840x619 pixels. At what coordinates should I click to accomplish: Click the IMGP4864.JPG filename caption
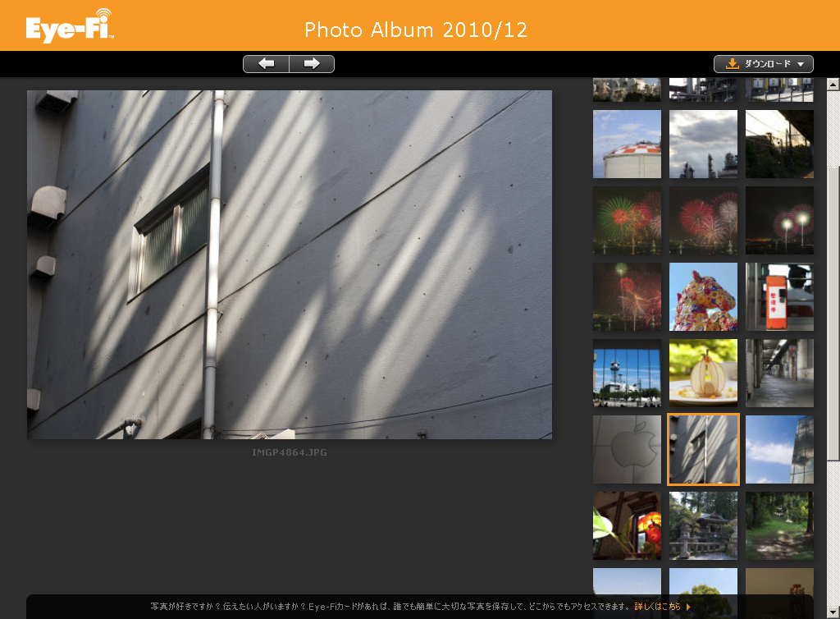click(x=290, y=452)
